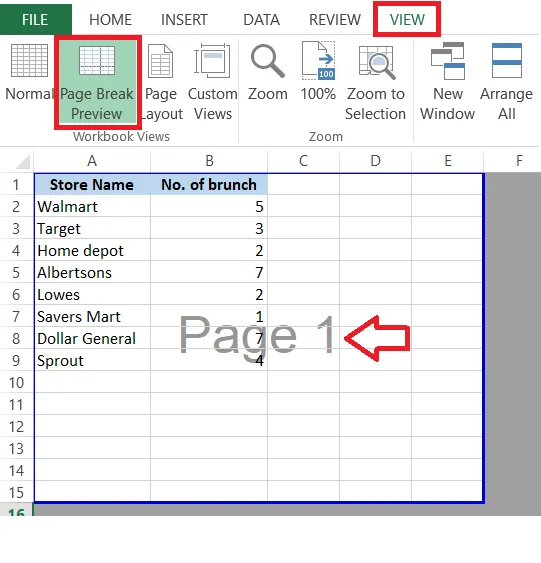Open Page Layout view
This screenshot has height=563, width=541.
(161, 82)
